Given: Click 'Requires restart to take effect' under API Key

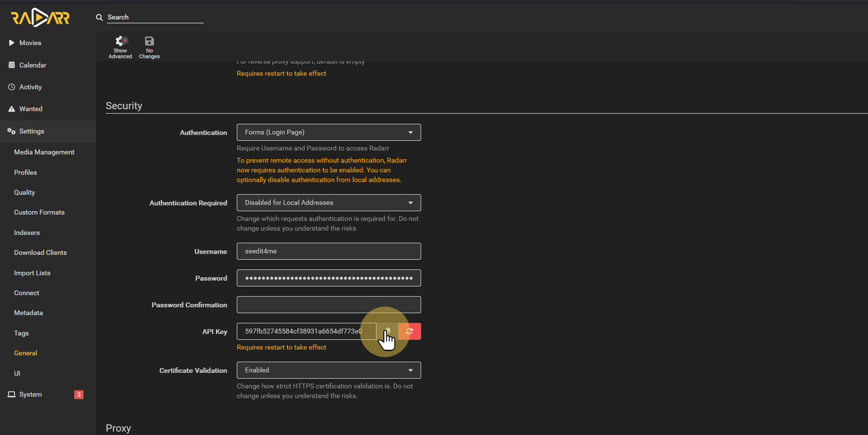Looking at the screenshot, I should 281,347.
